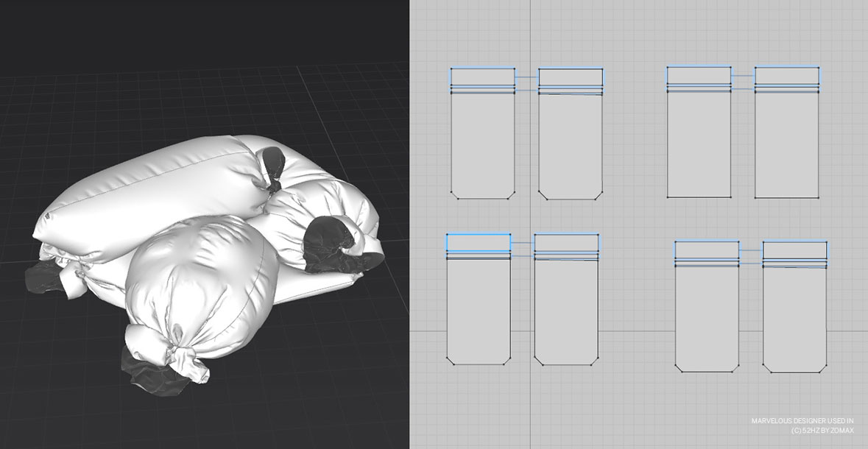Select left square-cornered pattern piece in upper-right pair
The image size is (868, 449).
click(x=699, y=132)
